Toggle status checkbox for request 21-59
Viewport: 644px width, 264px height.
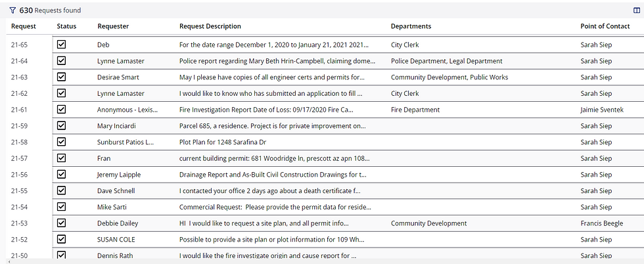tap(61, 125)
